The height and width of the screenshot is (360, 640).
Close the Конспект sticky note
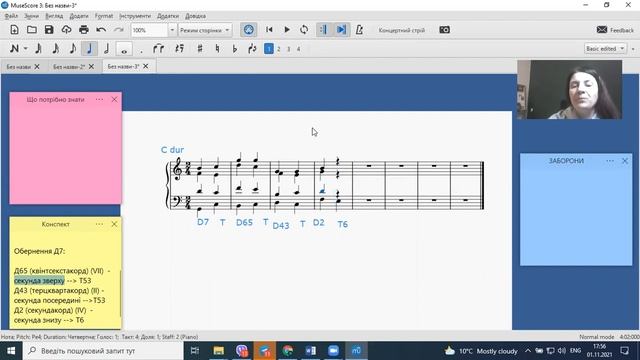tap(114, 224)
